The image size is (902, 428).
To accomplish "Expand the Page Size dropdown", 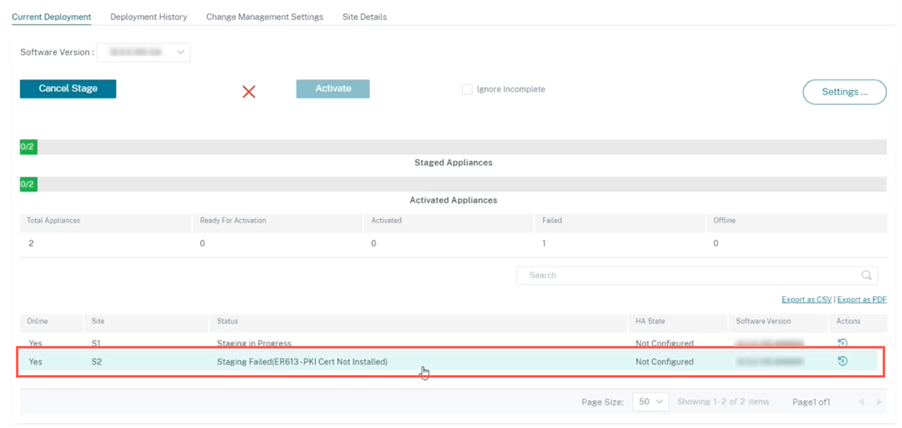I will pyautogui.click(x=651, y=402).
